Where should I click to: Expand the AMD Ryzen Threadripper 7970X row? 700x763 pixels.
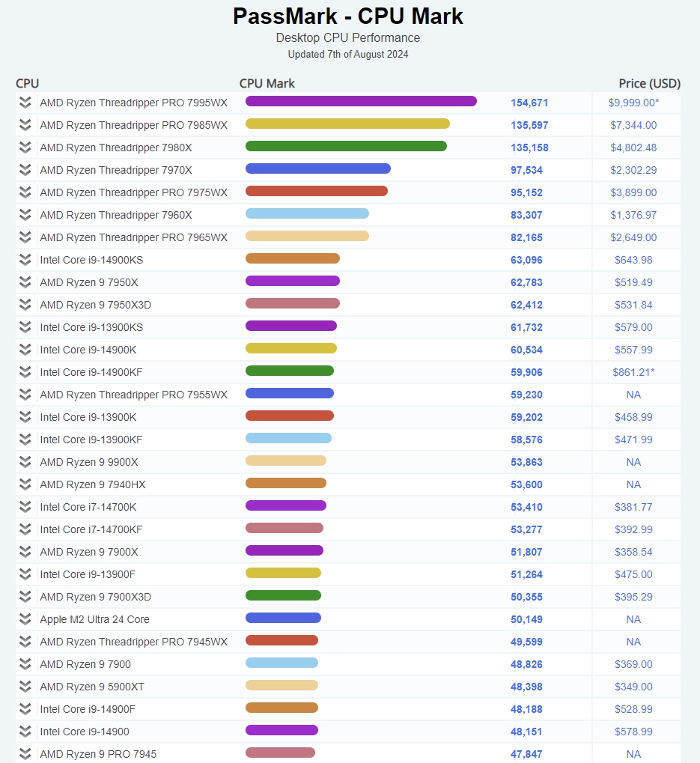tap(25, 170)
